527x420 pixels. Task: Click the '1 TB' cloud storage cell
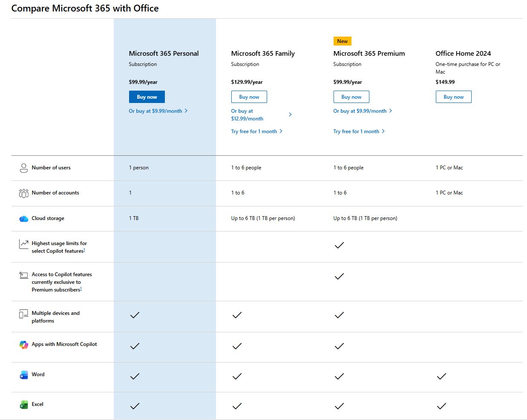pyautogui.click(x=134, y=218)
